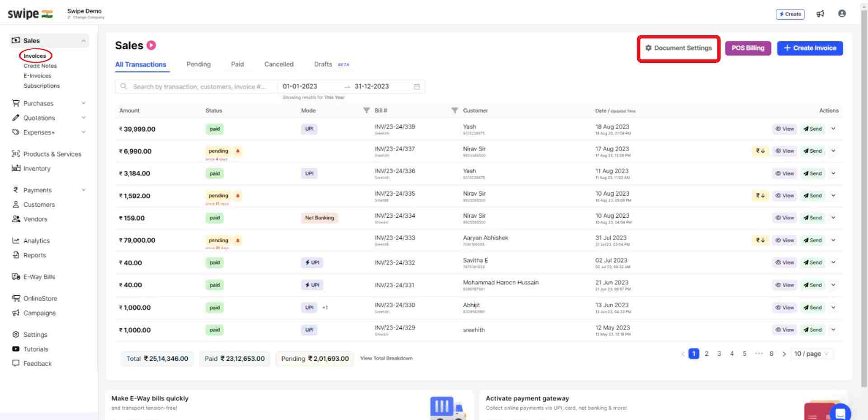Screen dimensions: 868x420
Task: Expand the Payments sidebar menu
Action: 84,190
